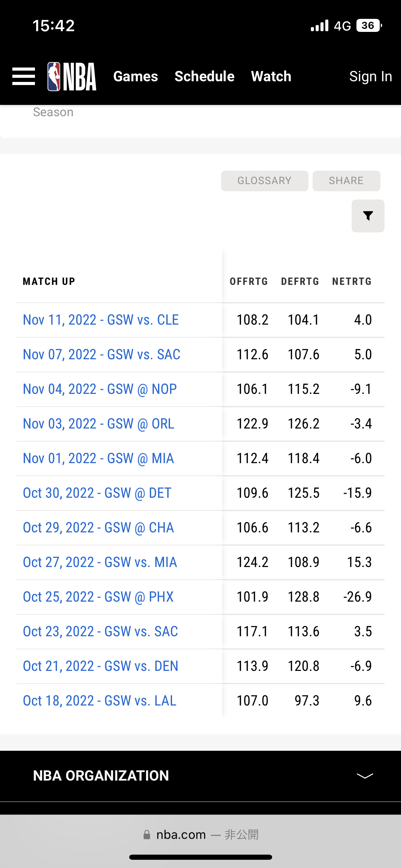Open Oct 25, 2022 GSW @ PHX game
This screenshot has height=868, width=401.
pos(98,597)
